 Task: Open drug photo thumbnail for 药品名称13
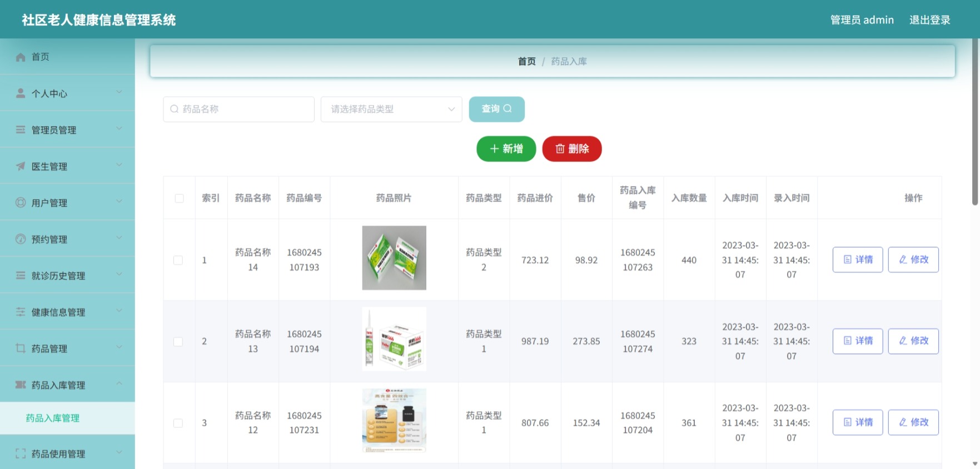click(394, 339)
